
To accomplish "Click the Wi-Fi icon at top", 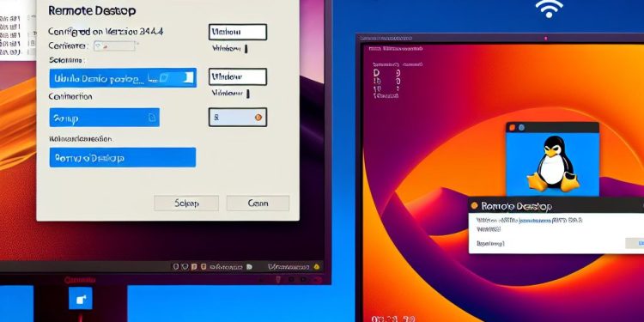I will point(549,9).
